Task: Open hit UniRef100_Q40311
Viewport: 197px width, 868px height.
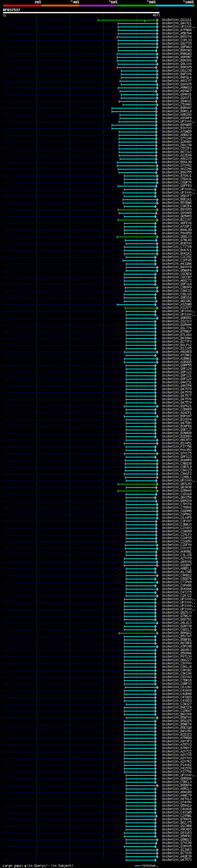Action: (x=177, y=23)
